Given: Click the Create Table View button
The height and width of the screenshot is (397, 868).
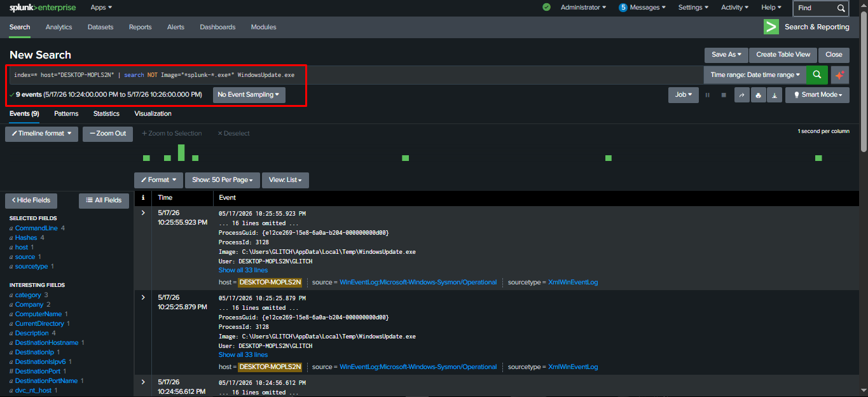Looking at the screenshot, I should click(x=783, y=55).
